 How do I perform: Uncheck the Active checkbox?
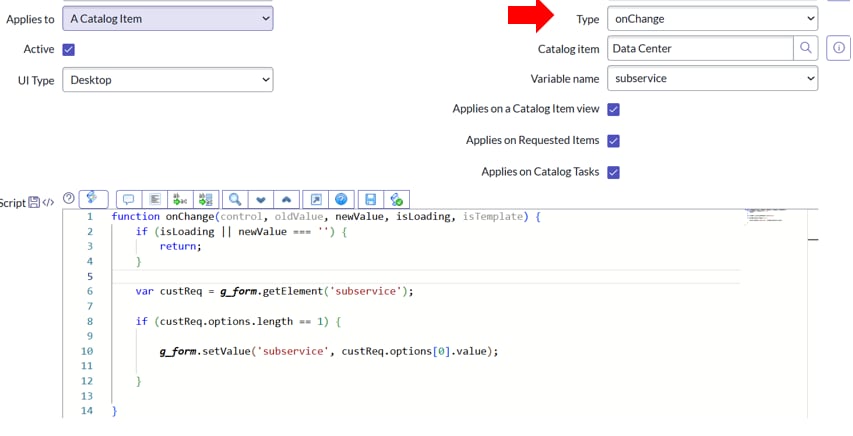tap(69, 50)
